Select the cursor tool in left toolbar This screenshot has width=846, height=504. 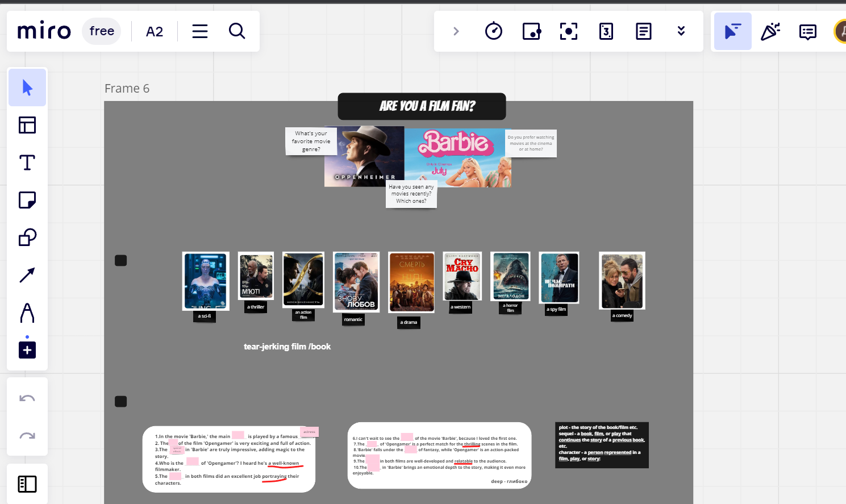tap(27, 88)
